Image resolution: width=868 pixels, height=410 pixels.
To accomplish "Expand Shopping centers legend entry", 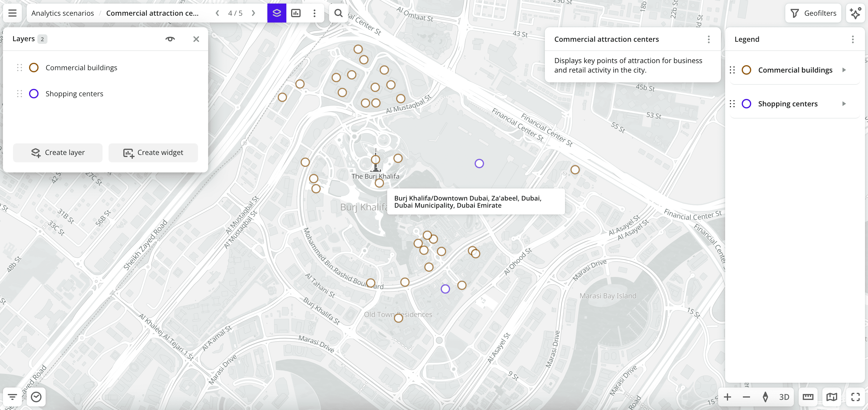I will [844, 104].
